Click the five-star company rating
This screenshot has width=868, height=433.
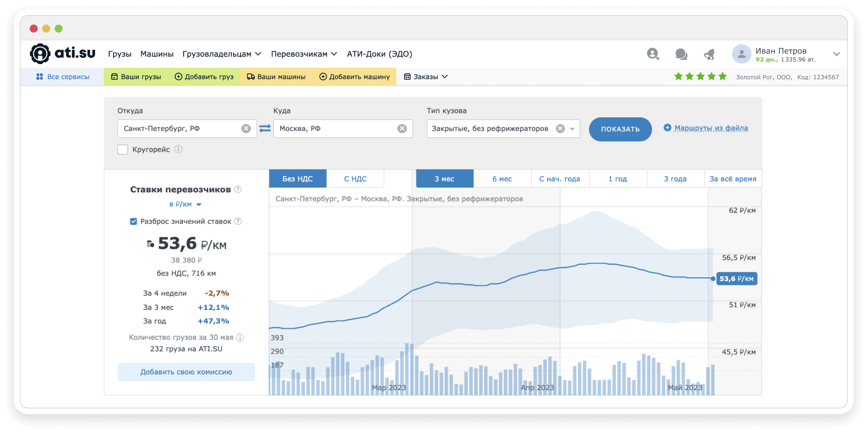[x=700, y=77]
